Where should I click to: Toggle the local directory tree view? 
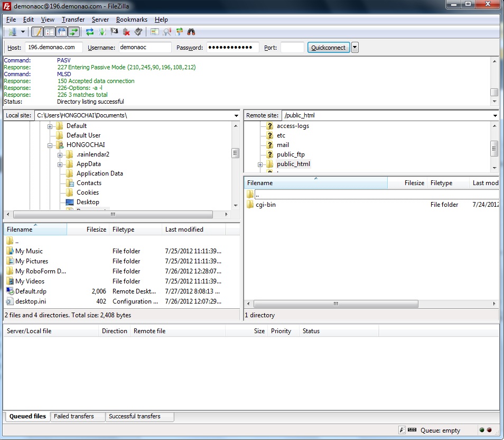point(50,32)
